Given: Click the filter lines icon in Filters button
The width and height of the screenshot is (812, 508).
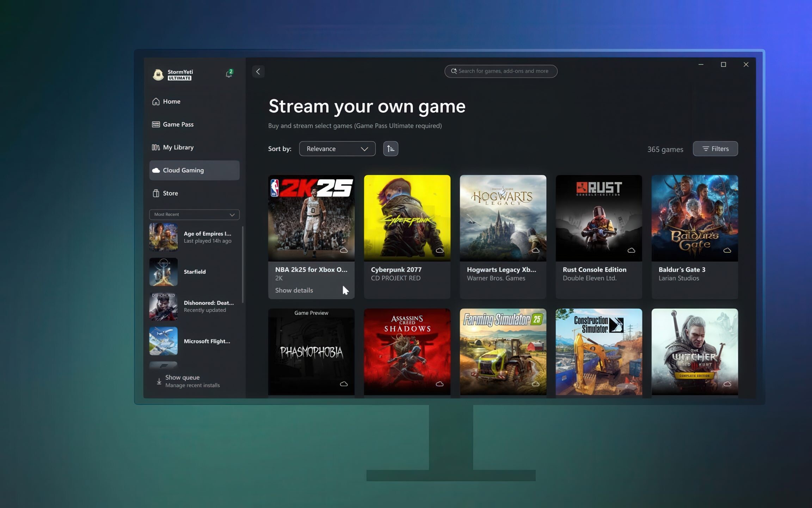Looking at the screenshot, I should pyautogui.click(x=706, y=149).
